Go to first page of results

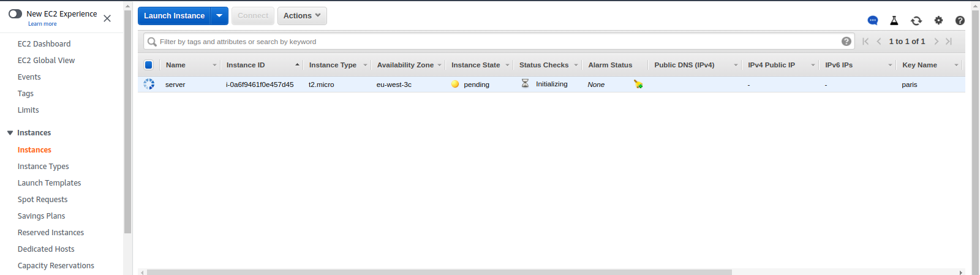coord(865,41)
